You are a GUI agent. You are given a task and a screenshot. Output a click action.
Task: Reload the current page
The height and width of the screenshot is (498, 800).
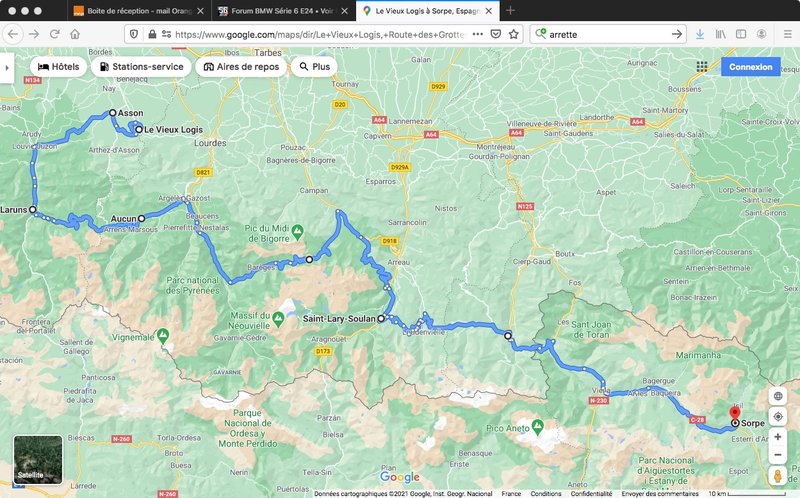[55, 34]
